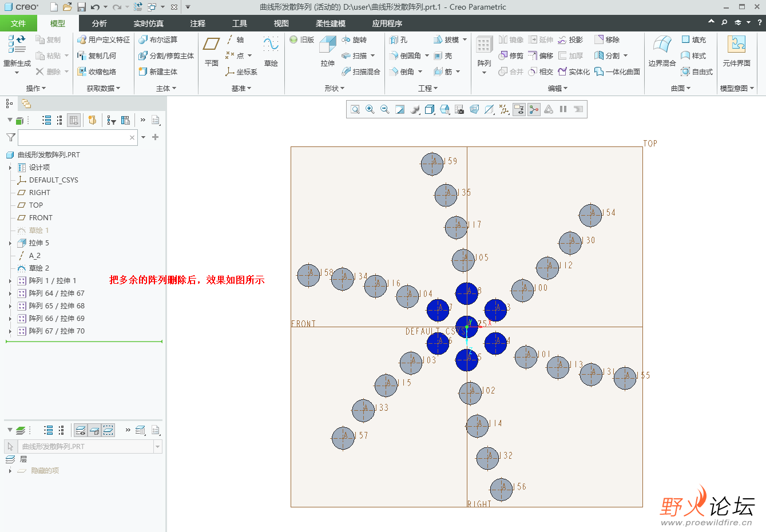Switch to the folder browser tab icon
The width and height of the screenshot is (766, 532).
point(26,104)
